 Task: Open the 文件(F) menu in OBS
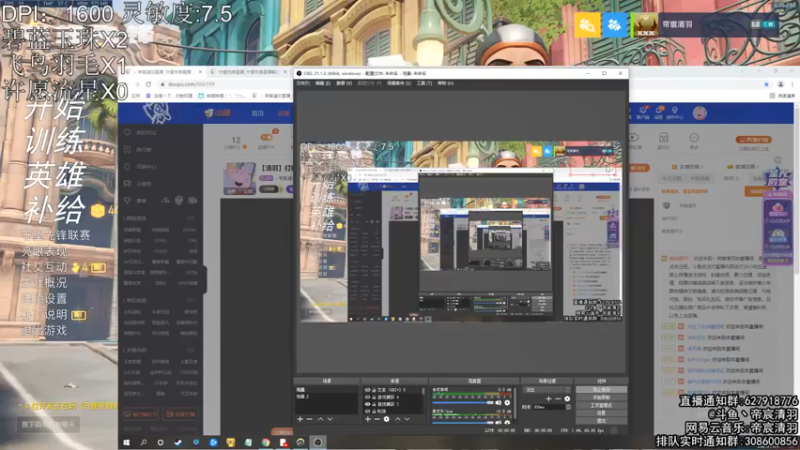303,83
